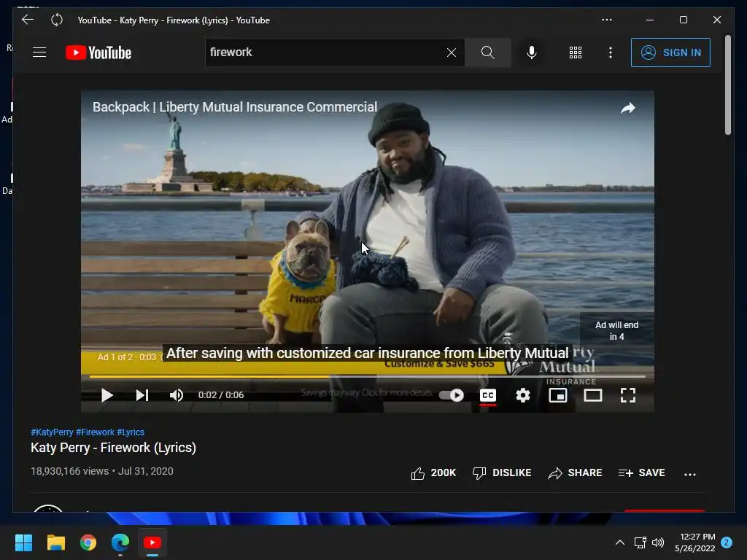The width and height of the screenshot is (747, 560).
Task: Expand the system tray hidden icons chevron
Action: (x=620, y=542)
